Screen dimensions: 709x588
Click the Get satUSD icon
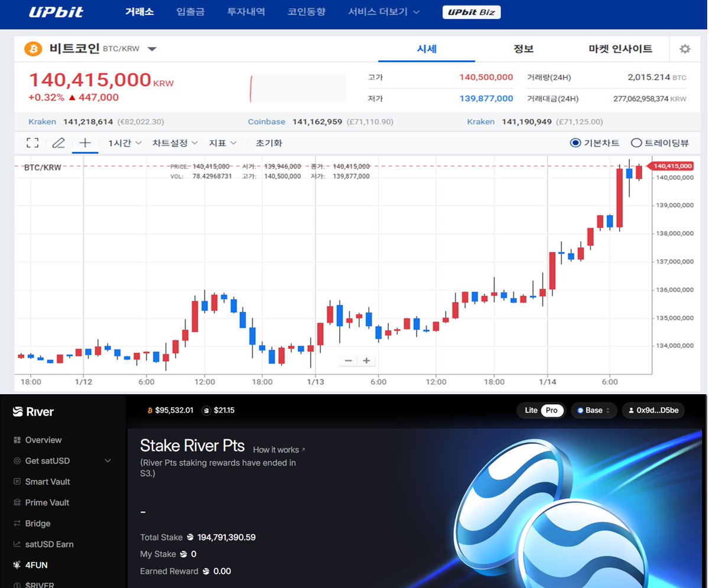(x=17, y=461)
